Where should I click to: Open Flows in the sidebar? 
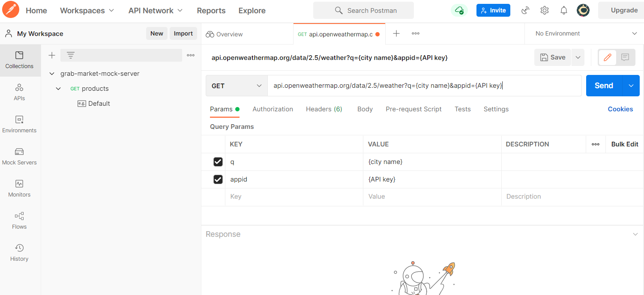pyautogui.click(x=20, y=221)
